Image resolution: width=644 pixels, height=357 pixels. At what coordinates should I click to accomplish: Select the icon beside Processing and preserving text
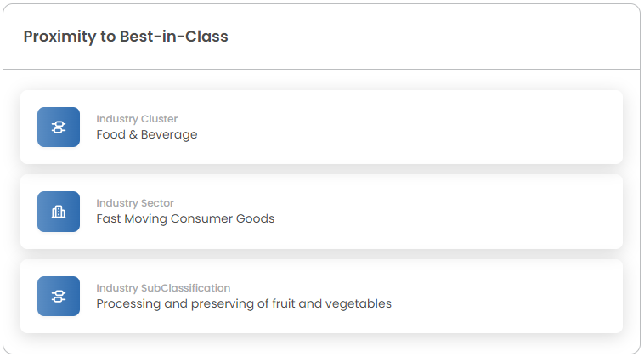click(59, 296)
